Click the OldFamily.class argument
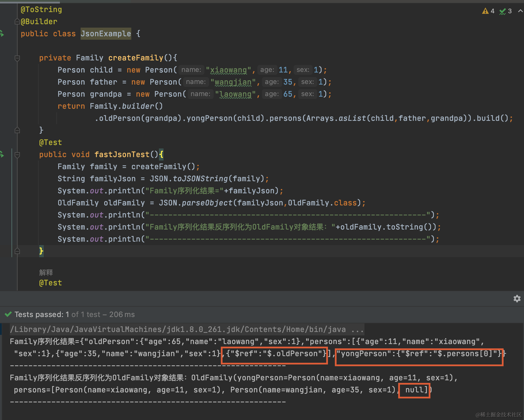This screenshot has height=420, width=524. coord(322,203)
